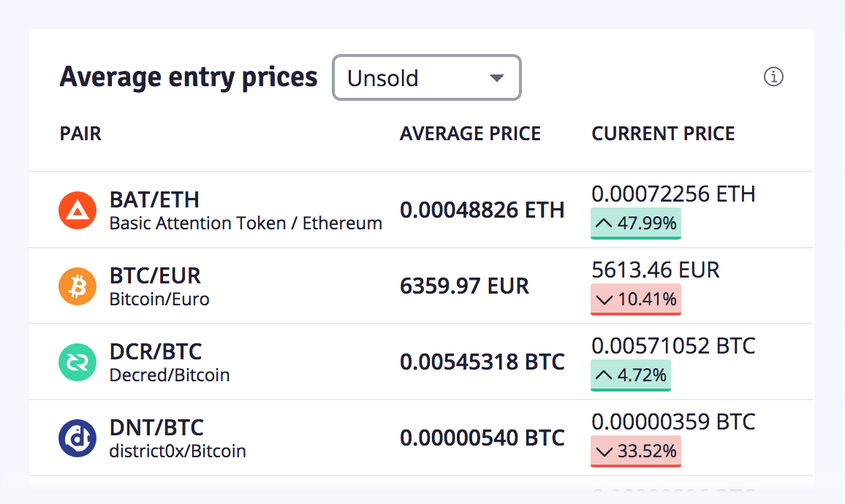845x504 pixels.
Task: Click the 0.00048826 ETH average price
Action: coord(482,210)
